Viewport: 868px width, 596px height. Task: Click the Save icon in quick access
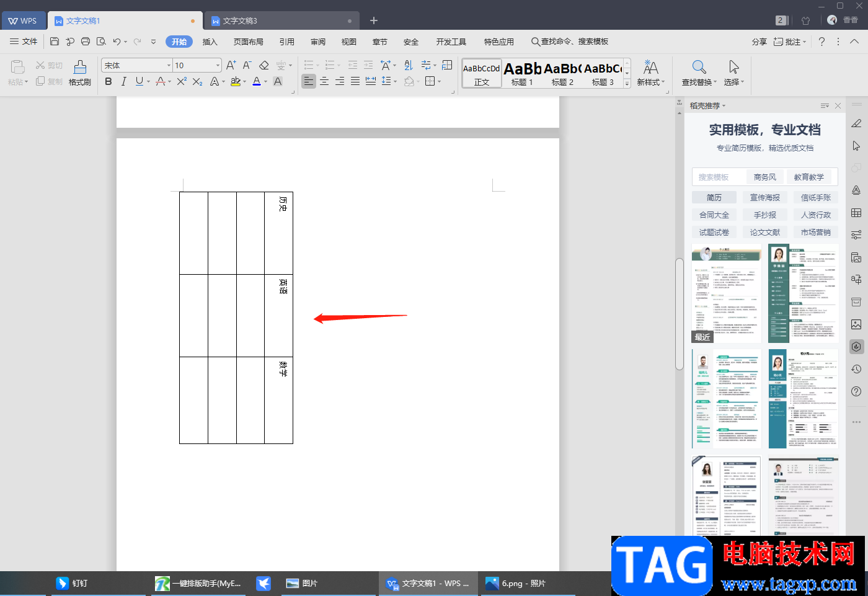click(x=55, y=42)
